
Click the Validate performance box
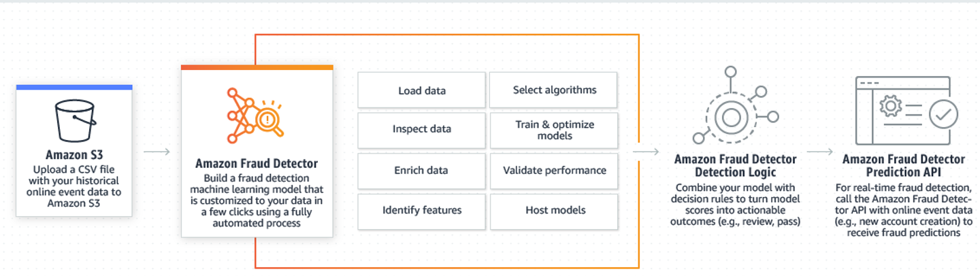click(x=554, y=170)
